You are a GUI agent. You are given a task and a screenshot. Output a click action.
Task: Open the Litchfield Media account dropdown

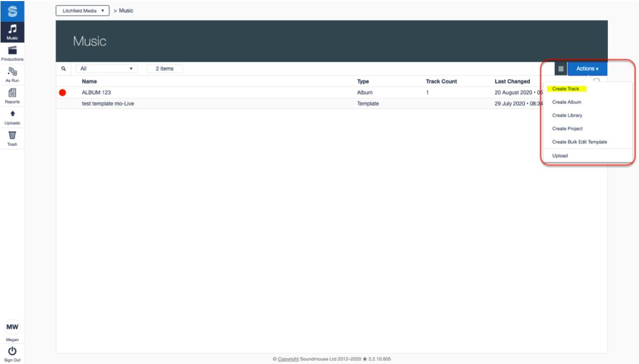click(x=83, y=11)
